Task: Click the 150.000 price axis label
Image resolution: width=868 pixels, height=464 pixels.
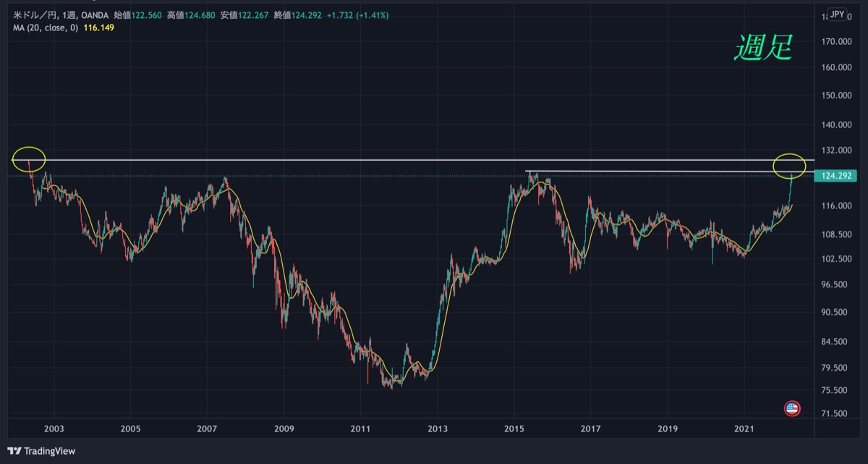Action: tap(837, 96)
